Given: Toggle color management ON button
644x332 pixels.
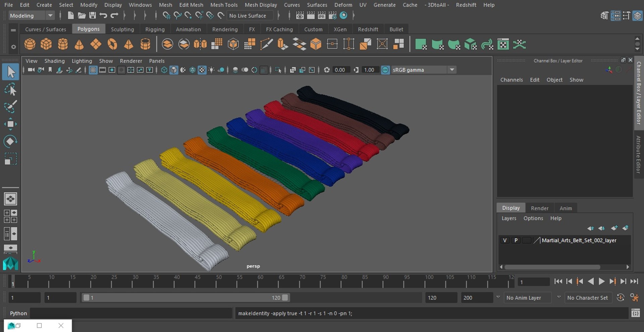Looking at the screenshot, I should tap(385, 70).
